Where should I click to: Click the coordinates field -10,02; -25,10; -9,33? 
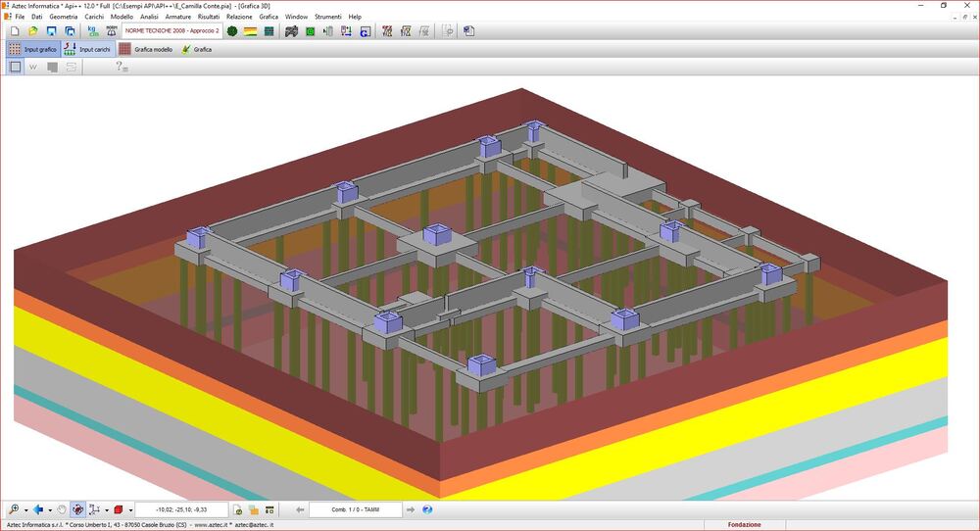click(181, 509)
